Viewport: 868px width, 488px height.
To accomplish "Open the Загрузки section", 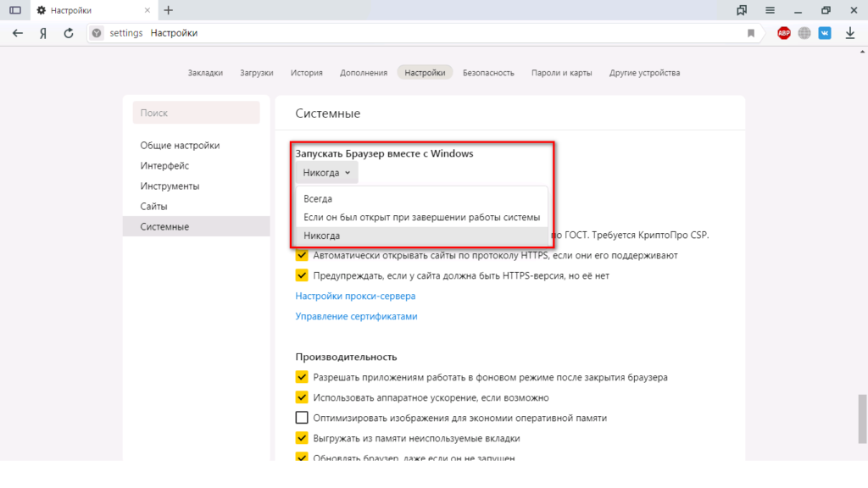I will pos(256,73).
